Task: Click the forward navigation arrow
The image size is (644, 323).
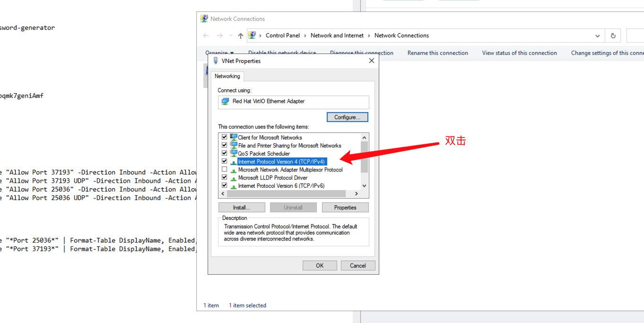Action: tap(219, 35)
